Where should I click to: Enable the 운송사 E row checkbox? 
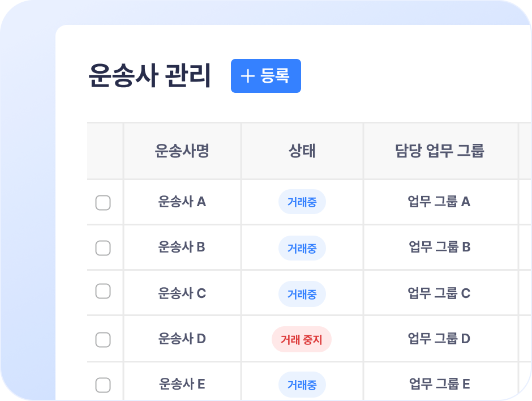pos(103,385)
